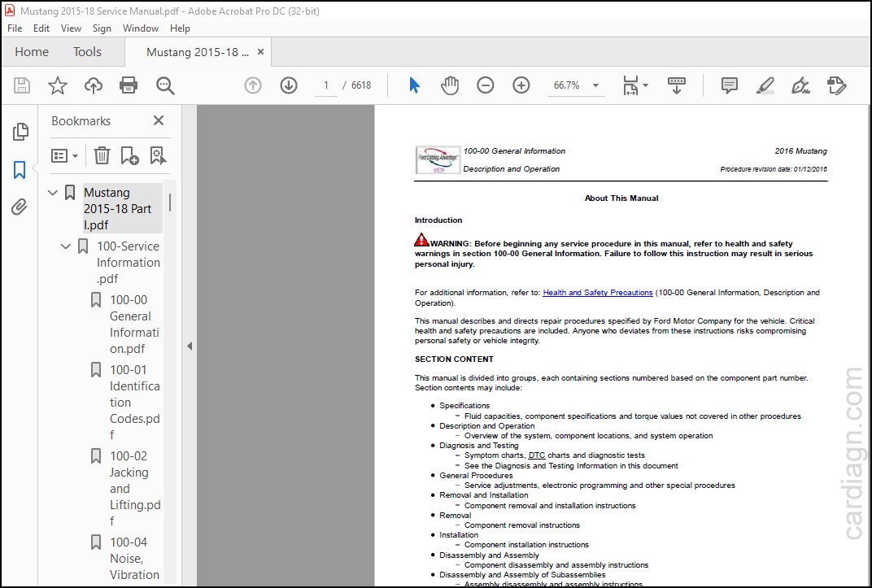Click the Share/send file icon
Image resolution: width=872 pixels, height=588 pixels.
836,85
